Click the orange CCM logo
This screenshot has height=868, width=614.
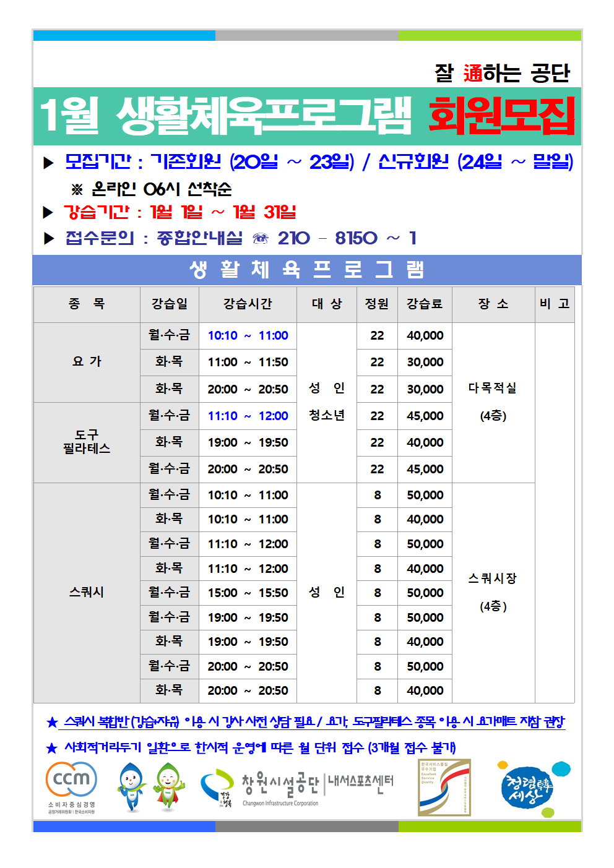[71, 780]
